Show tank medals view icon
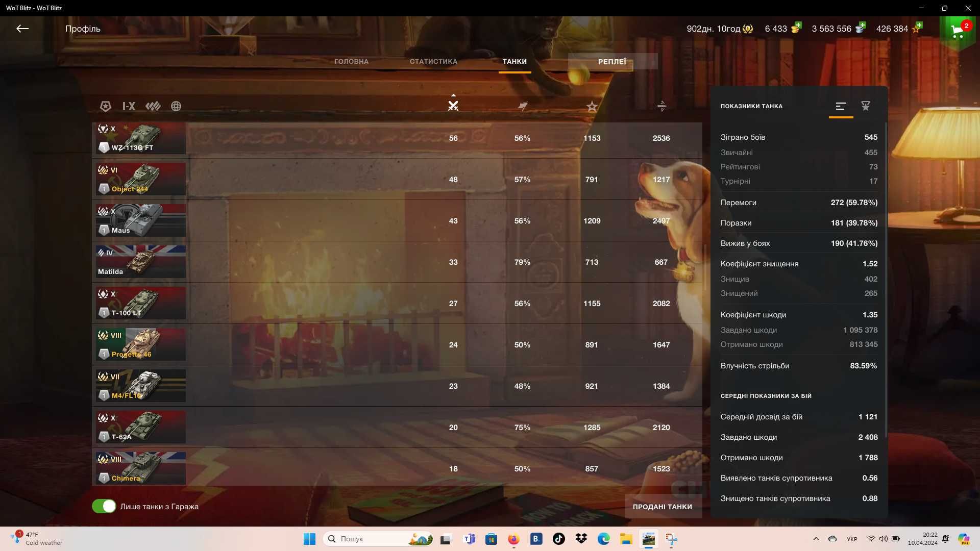980x551 pixels. (x=866, y=106)
